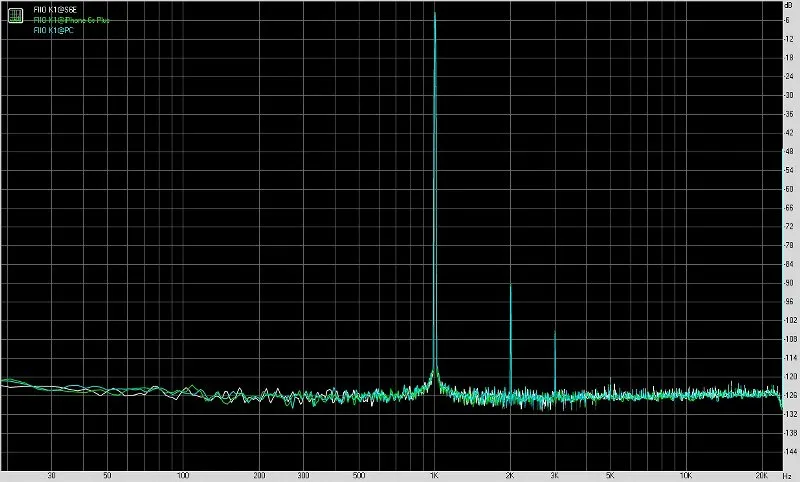Click the 200 frequency axis label

click(259, 475)
